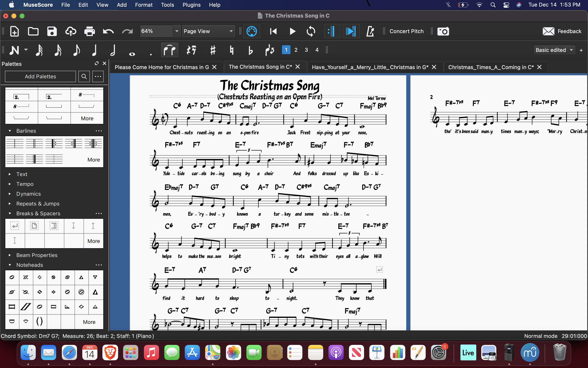Select the page break in Breaks & Spacers
The image size is (588, 368).
[34, 226]
